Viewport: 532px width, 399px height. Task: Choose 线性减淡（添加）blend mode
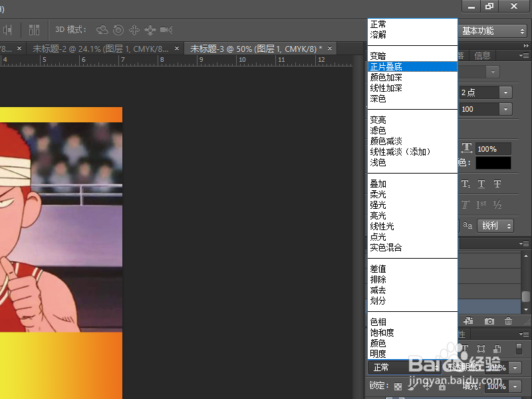click(x=412, y=152)
